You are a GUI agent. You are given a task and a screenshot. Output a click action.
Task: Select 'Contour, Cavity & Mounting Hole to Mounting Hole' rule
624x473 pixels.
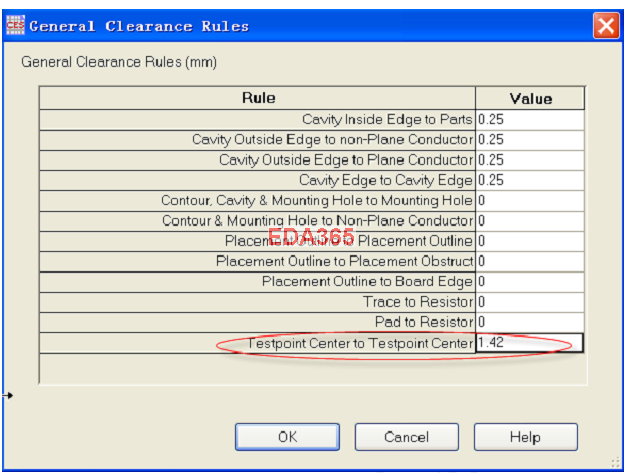(257, 201)
